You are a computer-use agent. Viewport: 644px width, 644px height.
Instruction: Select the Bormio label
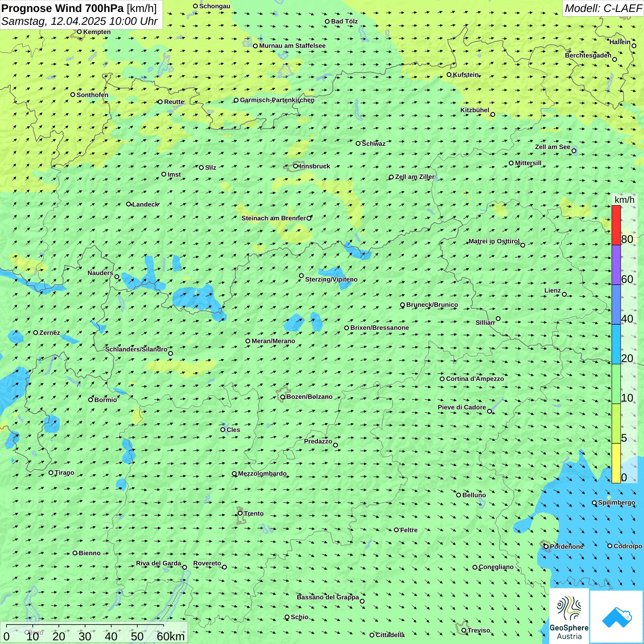tap(105, 400)
